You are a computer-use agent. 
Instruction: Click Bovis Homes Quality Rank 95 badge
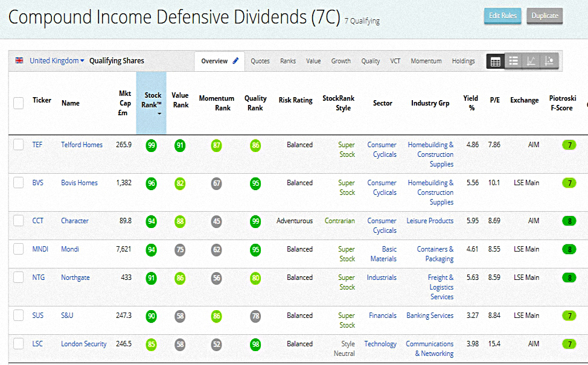(x=255, y=183)
